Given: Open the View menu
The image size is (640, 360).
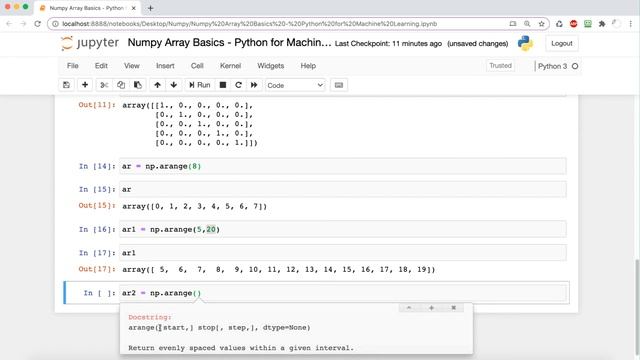Looking at the screenshot, I should pyautogui.click(x=131, y=66).
